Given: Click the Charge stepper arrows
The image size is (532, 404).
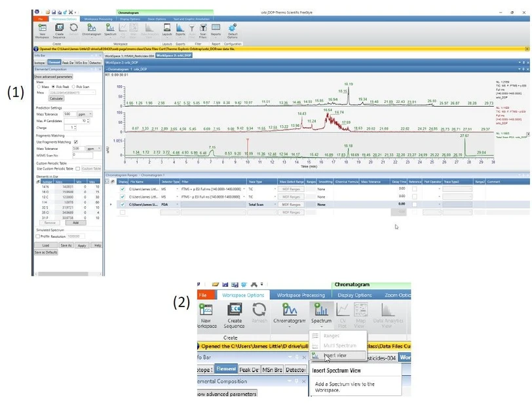Looking at the screenshot, I should (x=75, y=128).
